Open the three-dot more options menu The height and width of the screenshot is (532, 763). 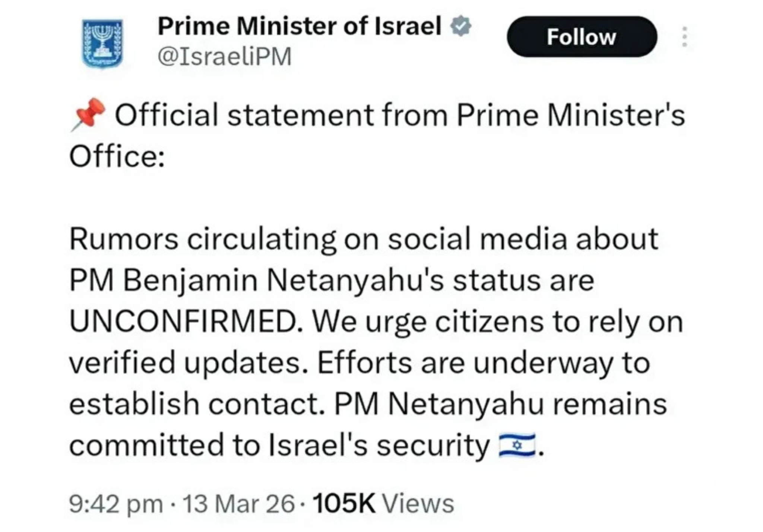pyautogui.click(x=684, y=37)
